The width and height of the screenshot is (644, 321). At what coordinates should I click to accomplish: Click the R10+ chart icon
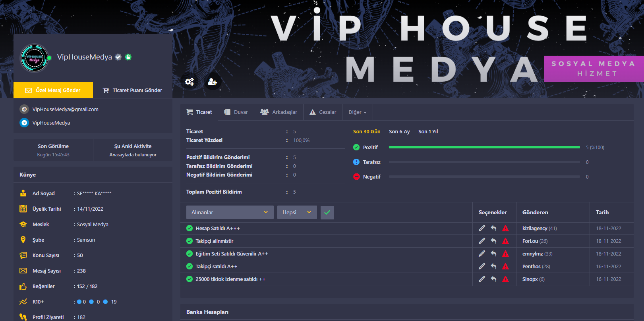click(x=23, y=302)
